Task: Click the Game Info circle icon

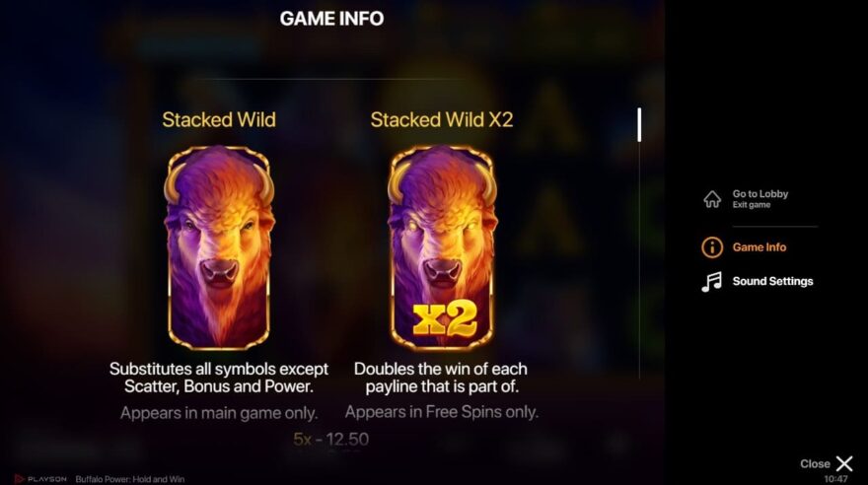Action: coord(712,247)
